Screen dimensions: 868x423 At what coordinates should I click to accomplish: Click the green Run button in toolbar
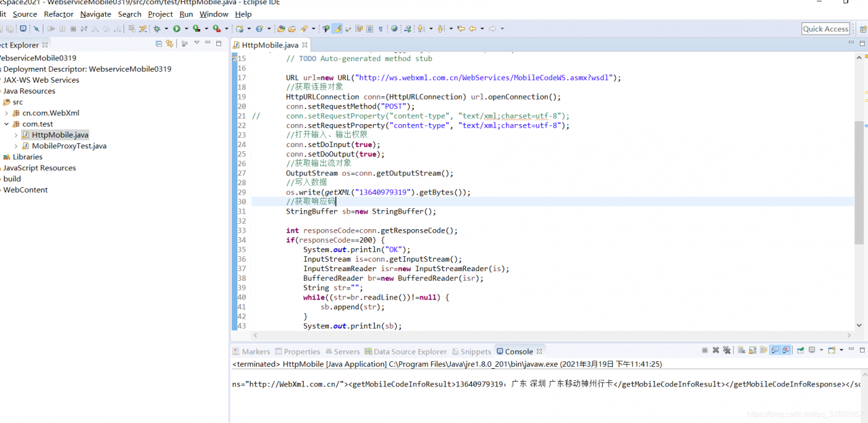click(x=176, y=28)
